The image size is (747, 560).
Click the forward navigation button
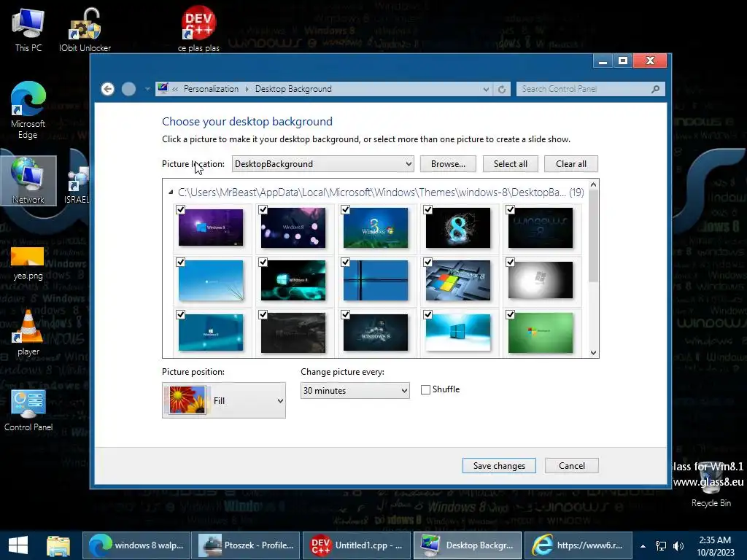128,89
